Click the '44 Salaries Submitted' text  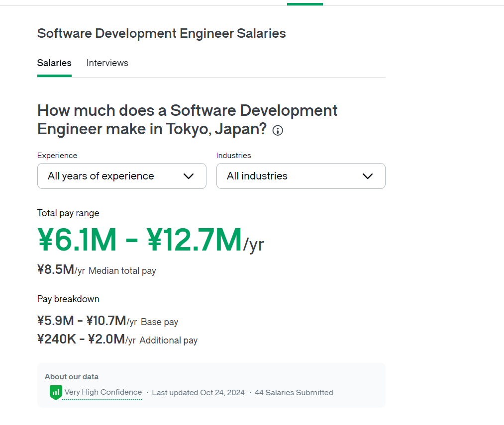point(294,393)
